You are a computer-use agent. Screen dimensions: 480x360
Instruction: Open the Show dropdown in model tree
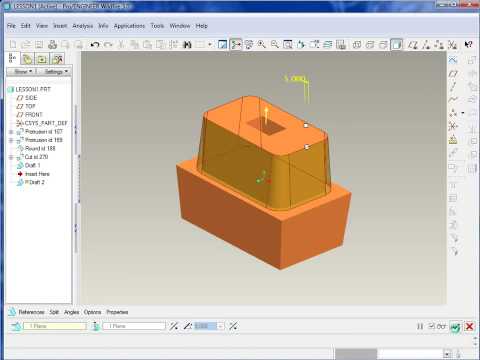click(x=23, y=71)
